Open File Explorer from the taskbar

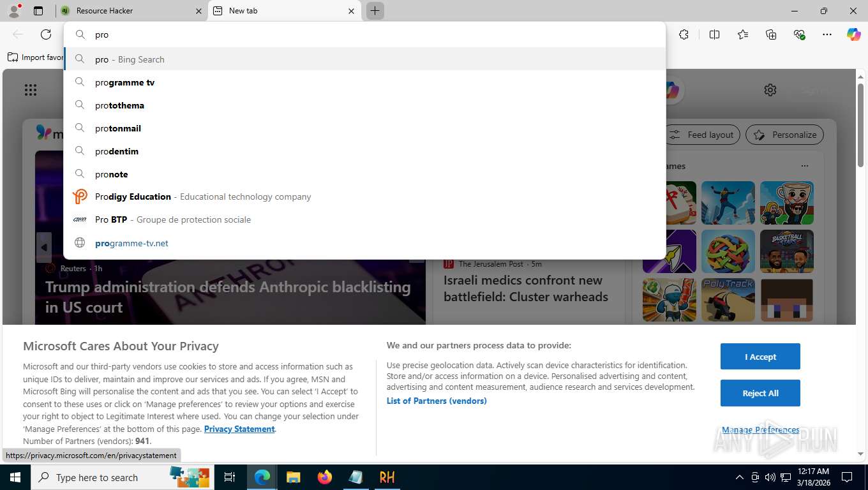click(293, 477)
